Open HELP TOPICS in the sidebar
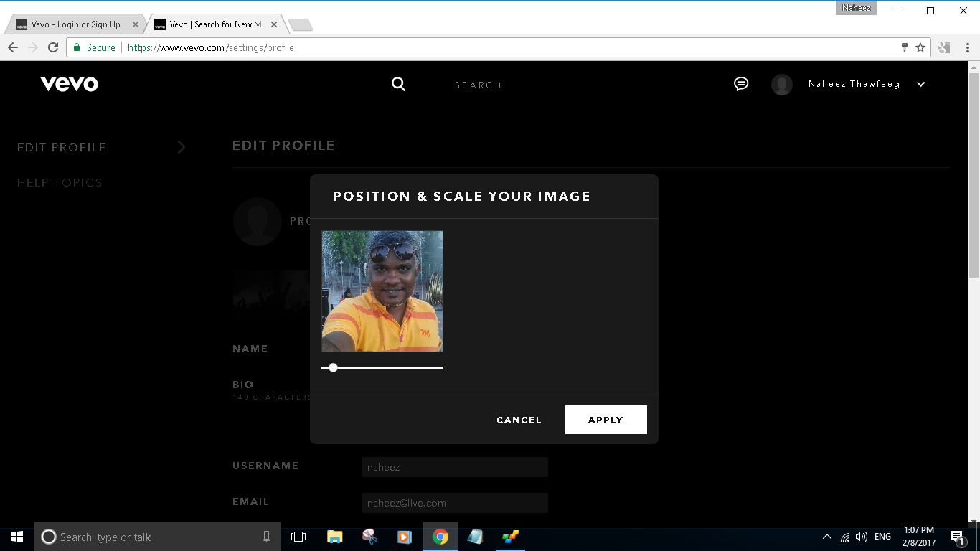This screenshot has height=551, width=980. [60, 182]
